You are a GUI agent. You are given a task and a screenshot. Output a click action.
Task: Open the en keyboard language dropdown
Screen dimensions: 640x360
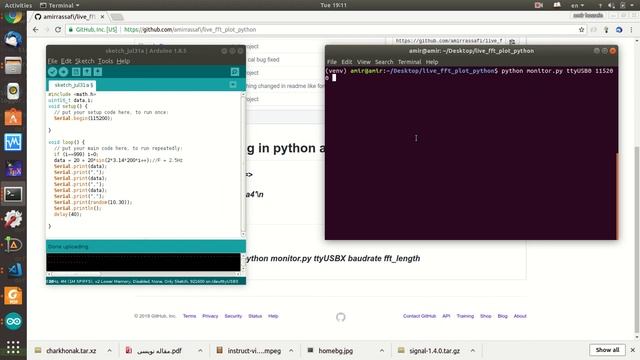tap(578, 5)
